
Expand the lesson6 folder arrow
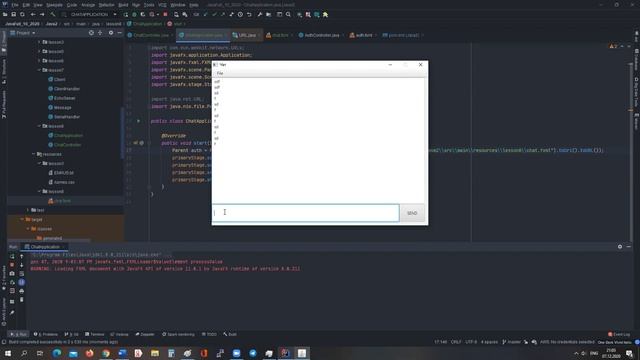click(39, 61)
